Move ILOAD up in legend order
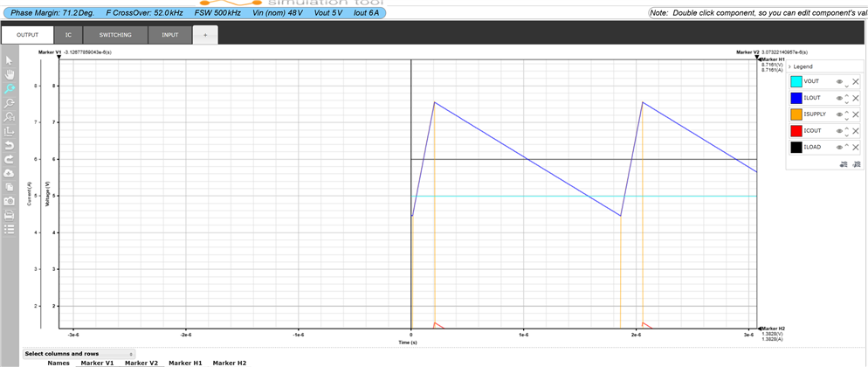The image size is (868, 367). 846,145
